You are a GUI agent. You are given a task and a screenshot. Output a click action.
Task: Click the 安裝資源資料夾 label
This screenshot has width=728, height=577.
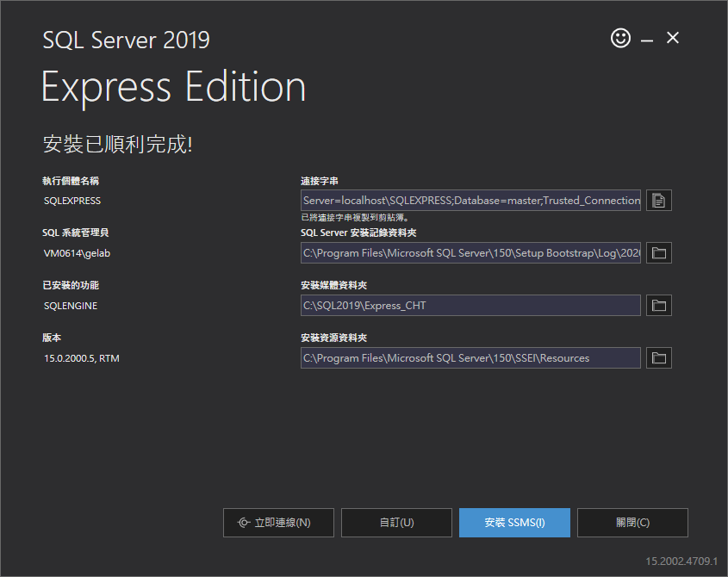pyautogui.click(x=333, y=338)
